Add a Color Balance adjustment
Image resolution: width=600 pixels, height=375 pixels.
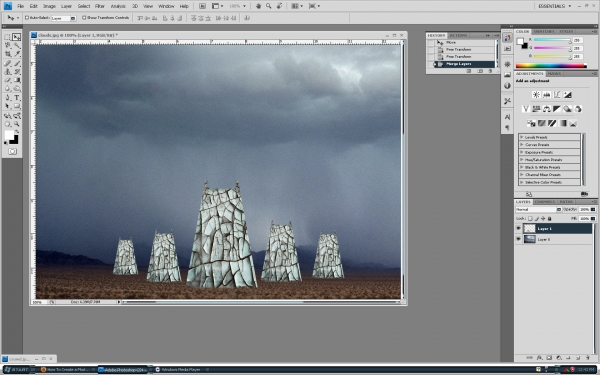point(546,109)
